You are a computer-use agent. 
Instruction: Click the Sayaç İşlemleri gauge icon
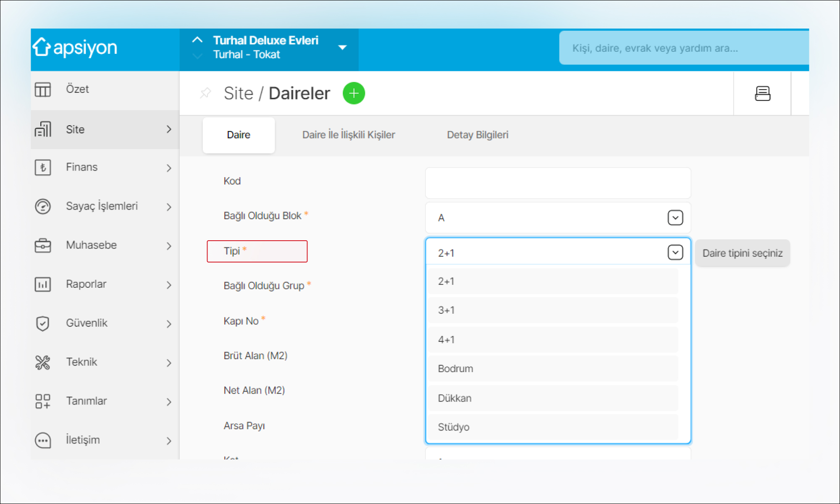point(43,206)
